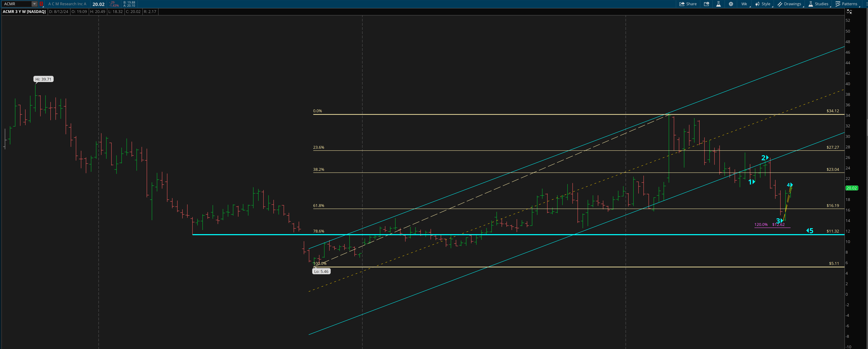Open the Patterns dropdown

[846, 4]
